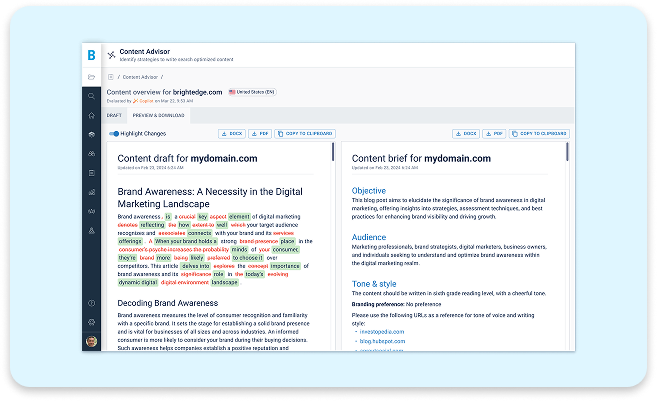Click 'Content overview for brightedge.com' heading

coord(164,92)
